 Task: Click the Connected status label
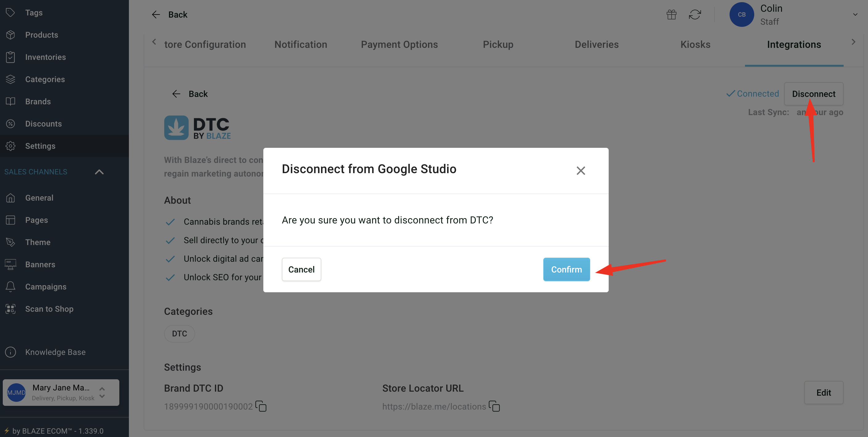pos(752,94)
